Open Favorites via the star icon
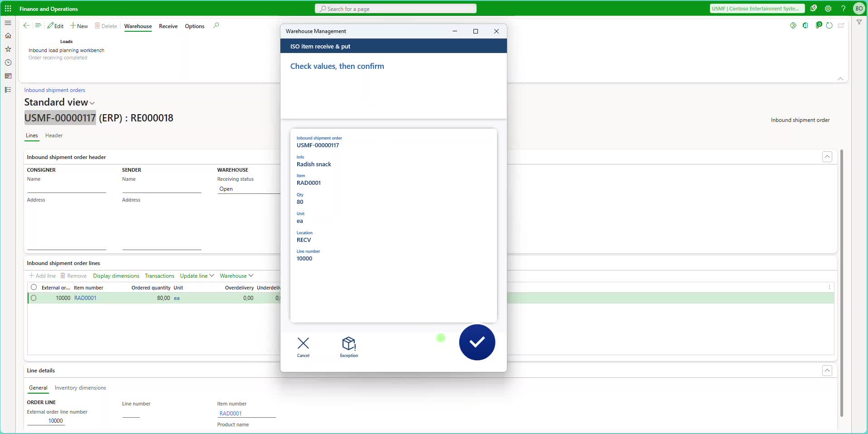Image resolution: width=868 pixels, height=434 pixels. (8, 49)
